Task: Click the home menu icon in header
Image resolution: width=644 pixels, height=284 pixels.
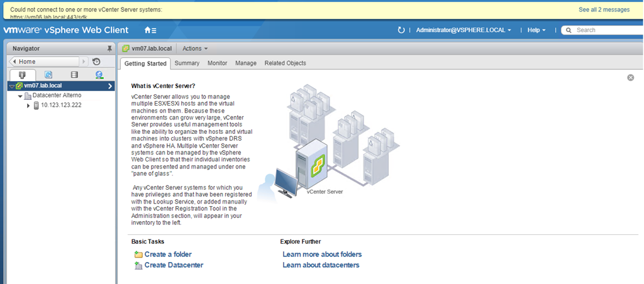Action: (x=150, y=30)
